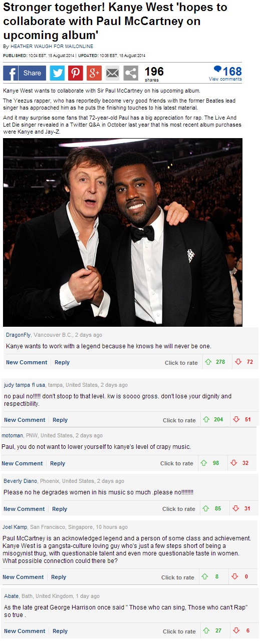
Task: Email this article envelope icon
Action: pyautogui.click(x=113, y=73)
